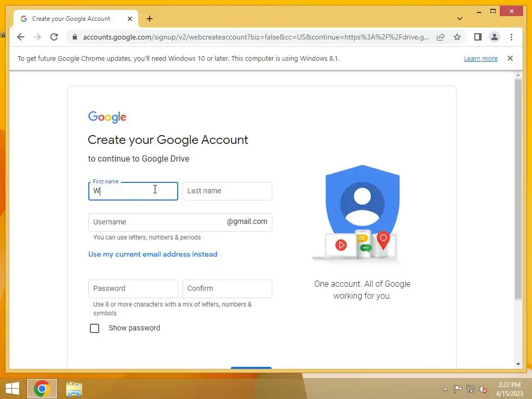Click Use my current email address instead
This screenshot has width=532, height=399.
(153, 254)
